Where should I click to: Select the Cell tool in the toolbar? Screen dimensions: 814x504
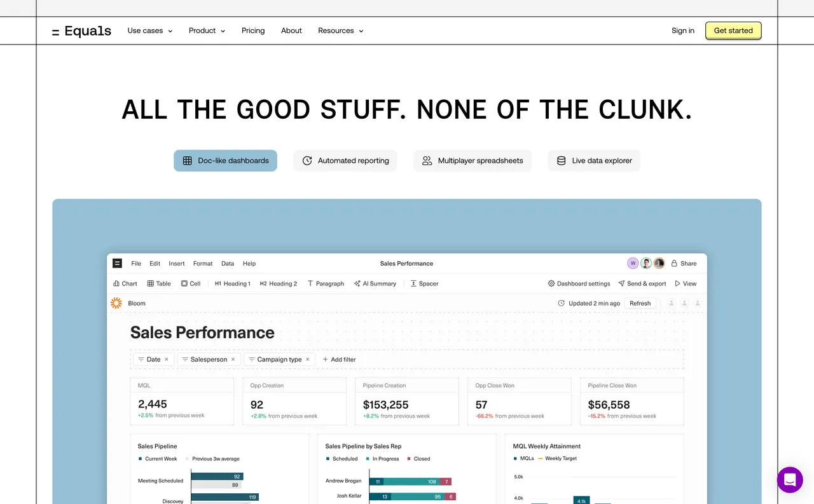point(191,283)
